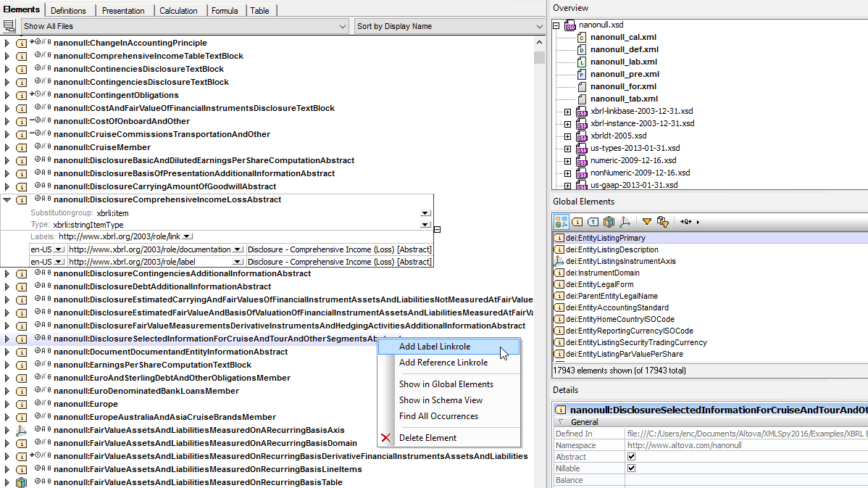
Task: Click red X delete icon in context menu
Action: pos(386,438)
